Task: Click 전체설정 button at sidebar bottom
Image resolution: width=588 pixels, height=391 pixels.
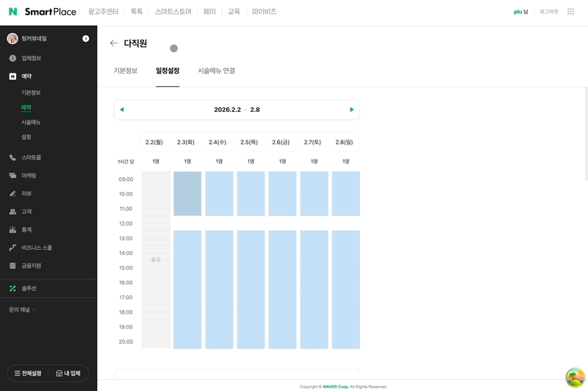Action: pos(28,373)
